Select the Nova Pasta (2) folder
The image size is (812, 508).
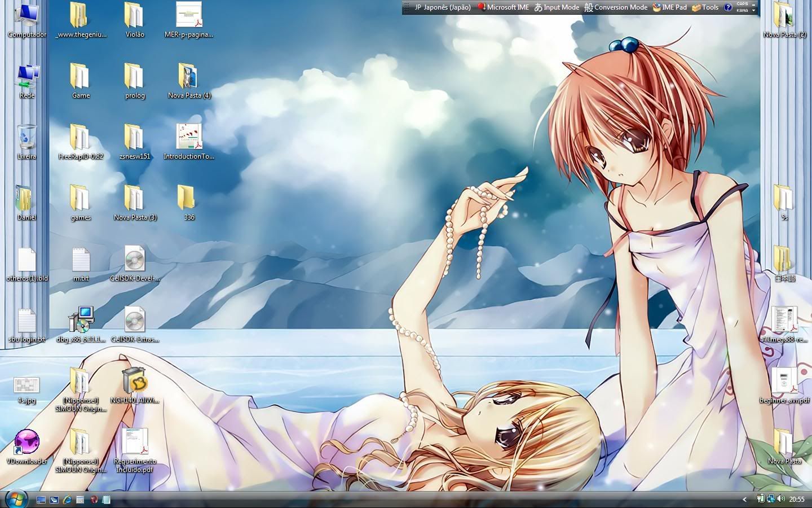point(784,20)
